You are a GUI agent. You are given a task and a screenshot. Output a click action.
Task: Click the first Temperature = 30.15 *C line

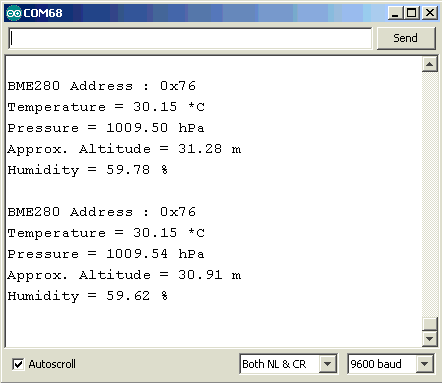coord(106,107)
